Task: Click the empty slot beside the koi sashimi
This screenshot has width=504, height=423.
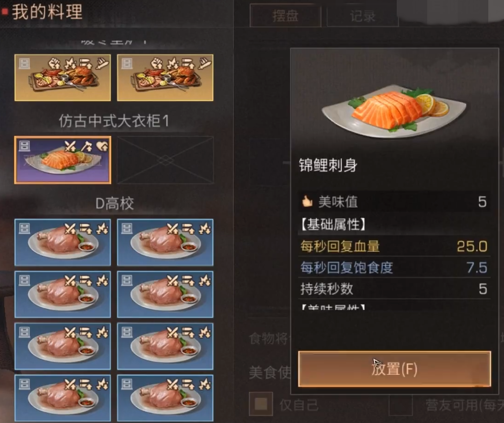Action: coord(165,160)
